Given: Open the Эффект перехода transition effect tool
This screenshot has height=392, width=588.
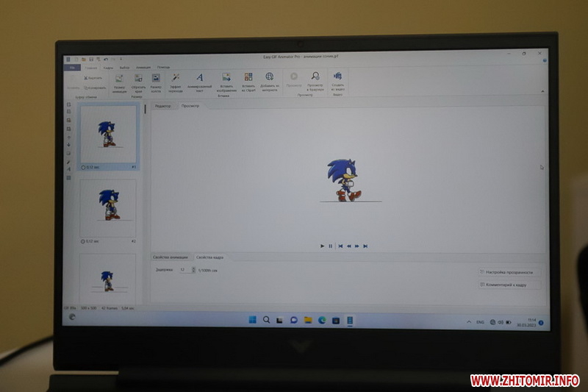Looking at the screenshot, I should 176,79.
